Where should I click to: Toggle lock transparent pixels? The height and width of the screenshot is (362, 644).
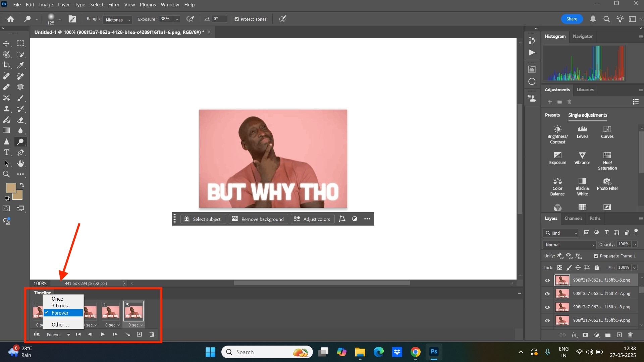(x=559, y=267)
